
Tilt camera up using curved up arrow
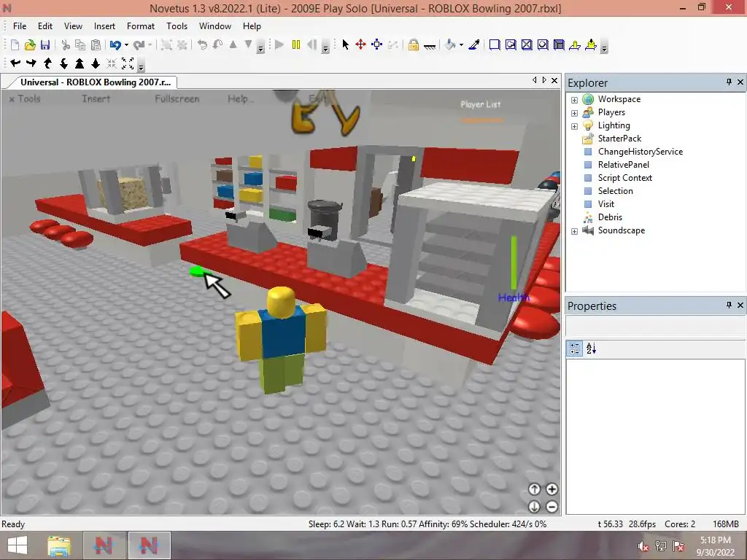(x=47, y=63)
